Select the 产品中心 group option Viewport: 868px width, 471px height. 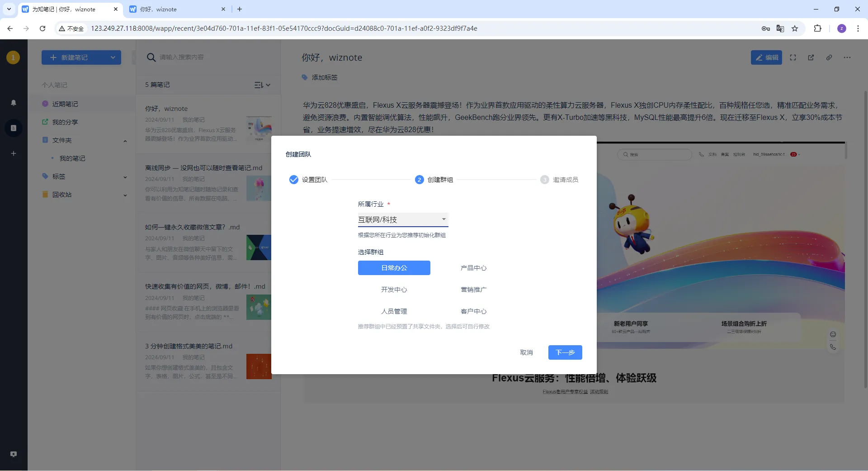click(x=474, y=268)
